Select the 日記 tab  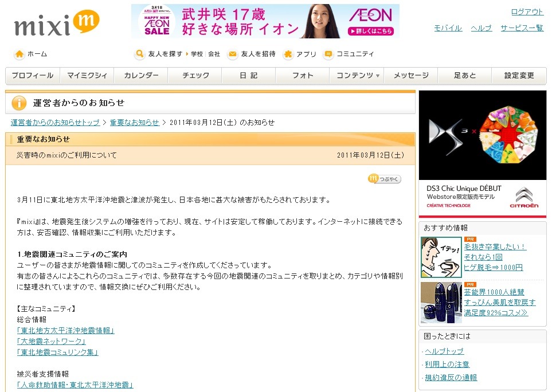(x=249, y=75)
